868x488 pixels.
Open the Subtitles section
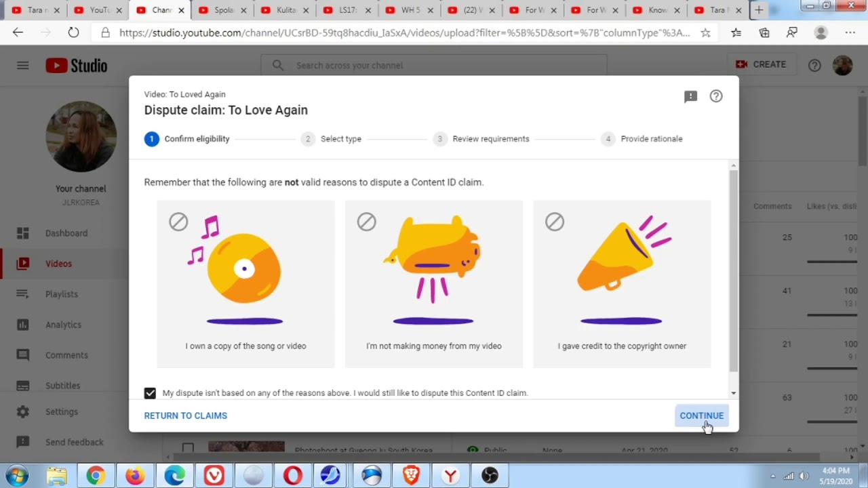coord(62,385)
